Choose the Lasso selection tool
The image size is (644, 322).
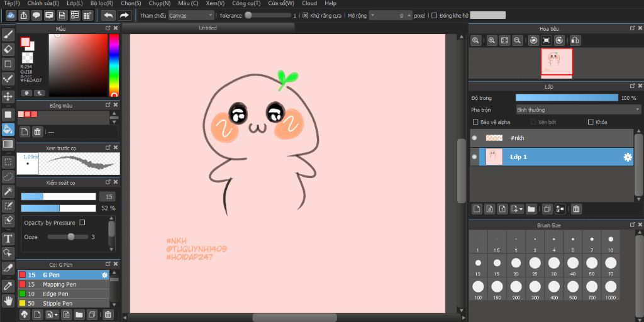point(8,177)
